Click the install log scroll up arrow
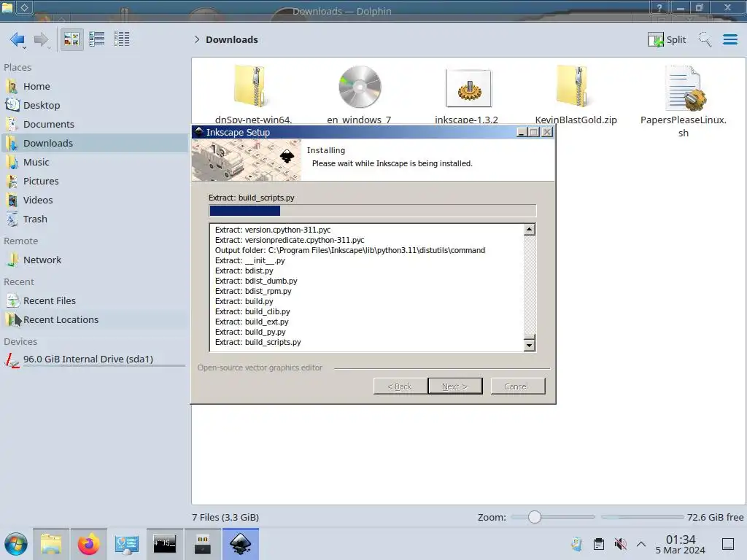 [x=529, y=230]
